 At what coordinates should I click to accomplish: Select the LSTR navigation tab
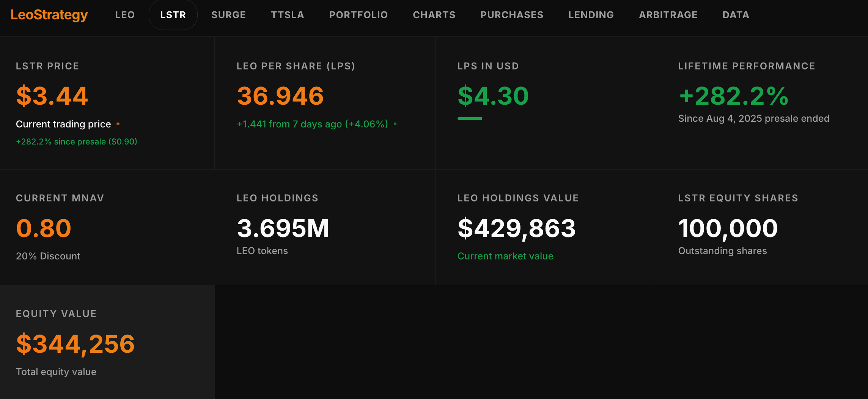pyautogui.click(x=173, y=15)
